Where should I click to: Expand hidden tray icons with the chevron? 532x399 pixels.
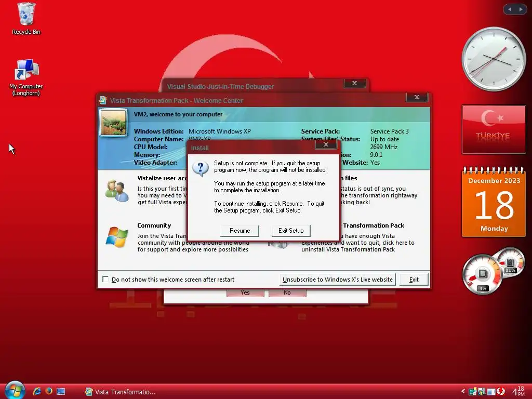463,391
